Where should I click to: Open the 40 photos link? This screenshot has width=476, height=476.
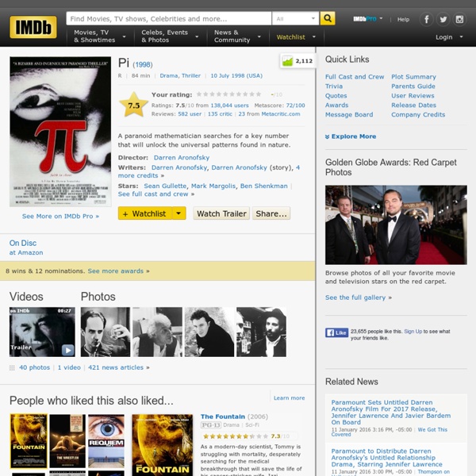tap(34, 367)
